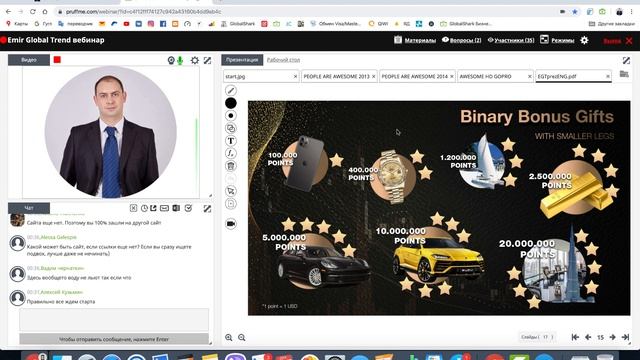Choose the brush size dot tool
Viewport: 640px width, 360px height.
[231, 116]
